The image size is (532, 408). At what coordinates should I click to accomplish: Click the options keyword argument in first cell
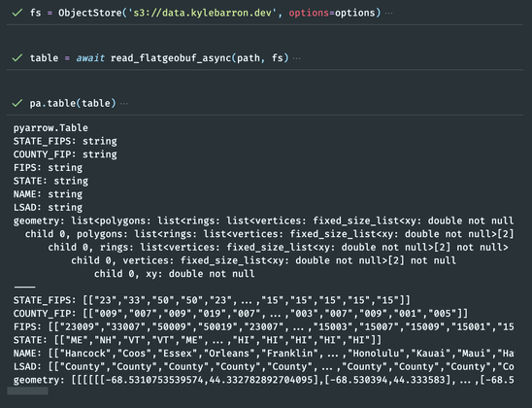coord(309,13)
